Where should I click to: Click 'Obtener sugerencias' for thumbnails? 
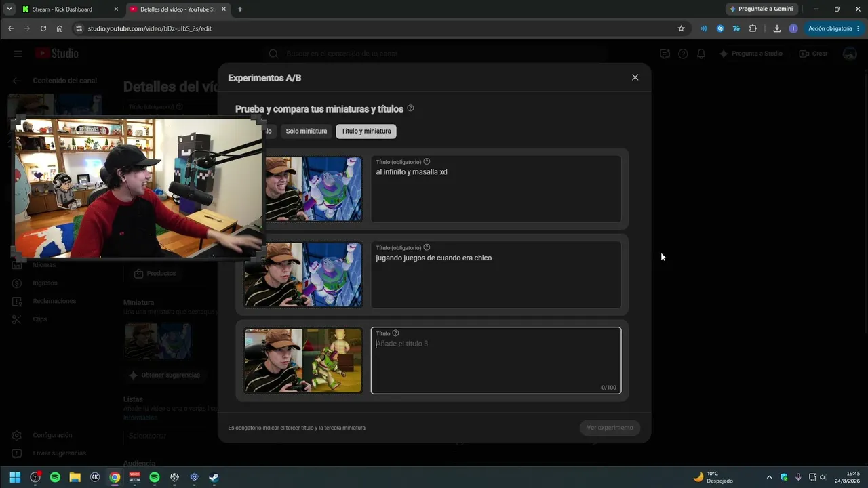(x=164, y=375)
